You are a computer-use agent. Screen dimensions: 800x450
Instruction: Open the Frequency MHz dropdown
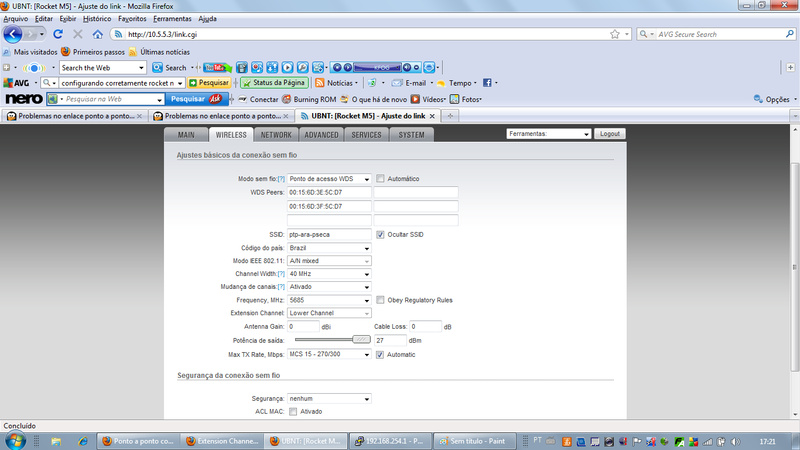pos(329,300)
